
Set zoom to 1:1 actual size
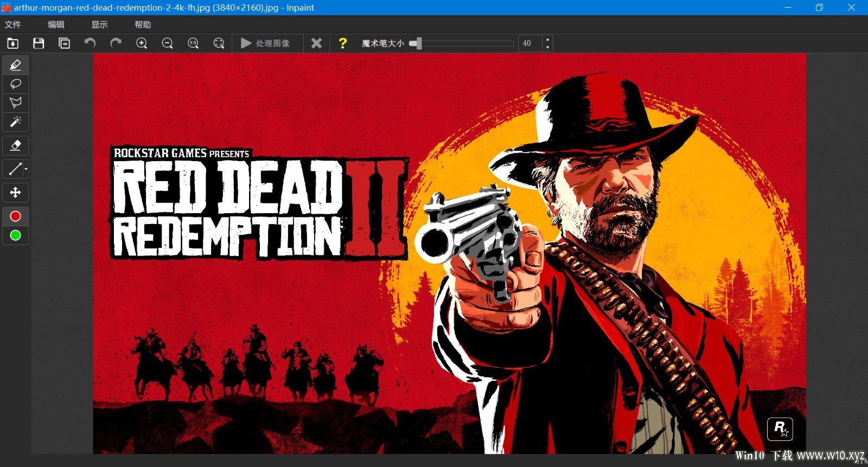pos(193,43)
